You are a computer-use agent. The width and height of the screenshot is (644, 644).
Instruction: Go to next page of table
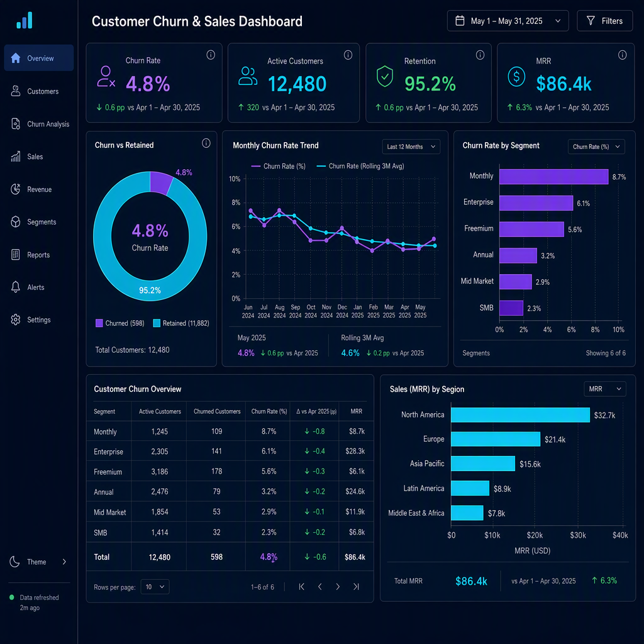pyautogui.click(x=338, y=587)
